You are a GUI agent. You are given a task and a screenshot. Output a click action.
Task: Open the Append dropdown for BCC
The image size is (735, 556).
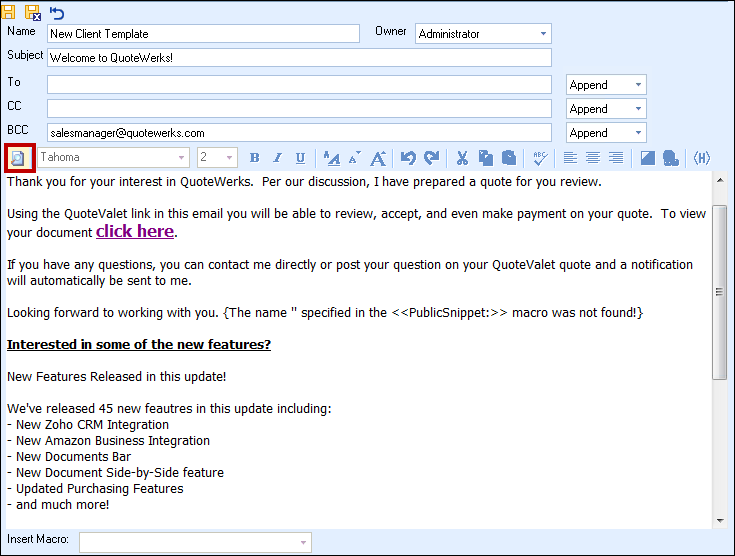[638, 133]
